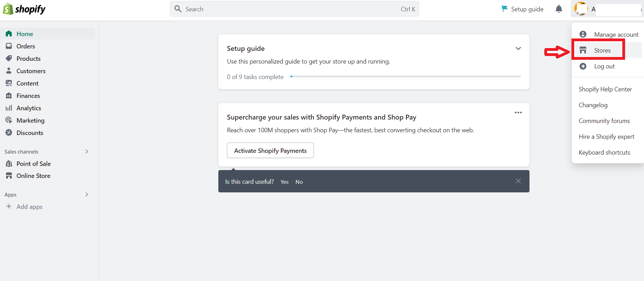Click "0 of 9 tasks complete" text
644x281 pixels.
coord(255,77)
